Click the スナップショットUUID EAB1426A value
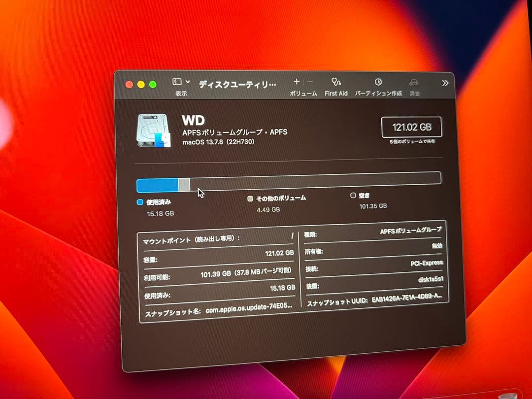The height and width of the screenshot is (399, 532). (x=407, y=298)
